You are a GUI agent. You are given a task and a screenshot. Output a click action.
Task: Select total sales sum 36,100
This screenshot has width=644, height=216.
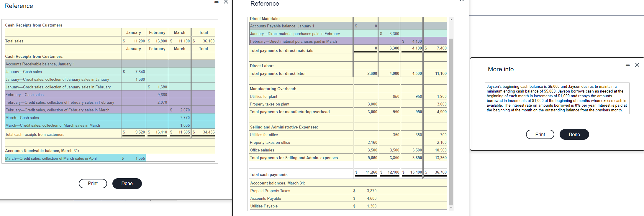(209, 41)
